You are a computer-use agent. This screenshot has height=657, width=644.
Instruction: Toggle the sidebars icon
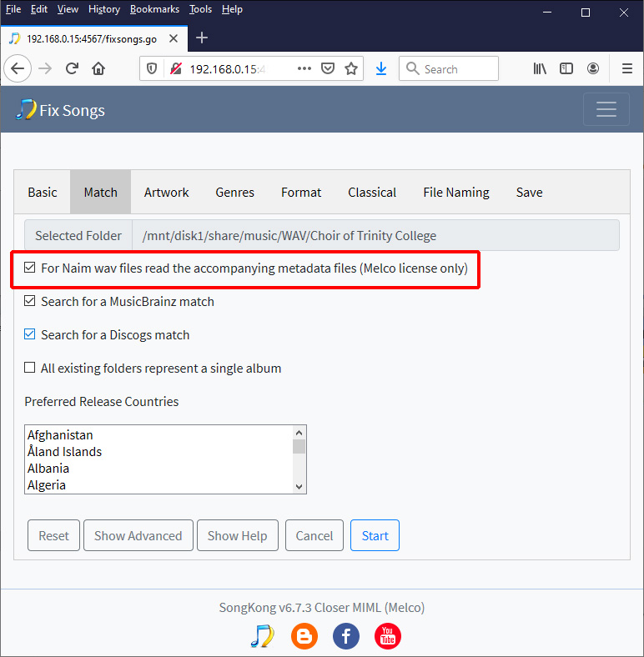(x=566, y=68)
